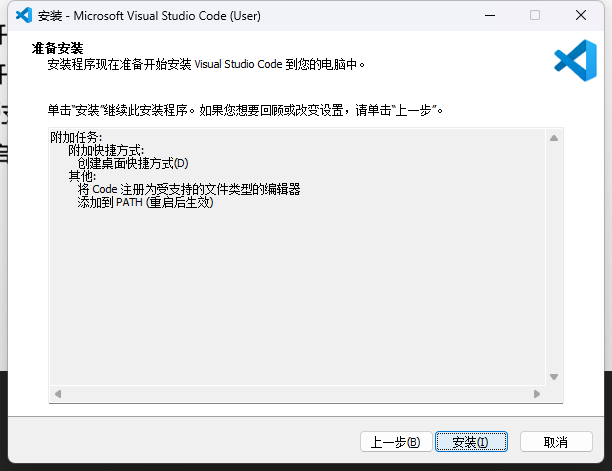Click the instruction line starting with 单击"安装"
This screenshot has width=612, height=471.
245,110
